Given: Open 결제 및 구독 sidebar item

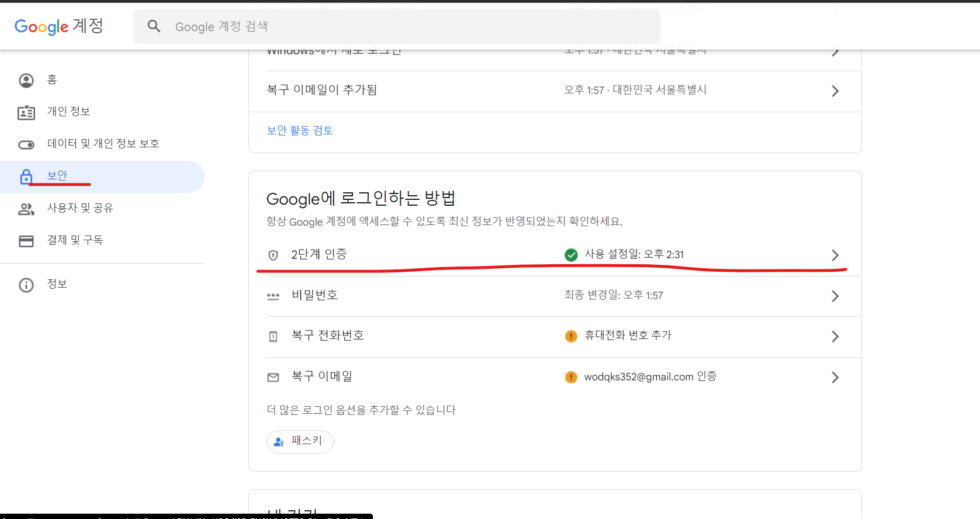Looking at the screenshot, I should pos(102,241).
